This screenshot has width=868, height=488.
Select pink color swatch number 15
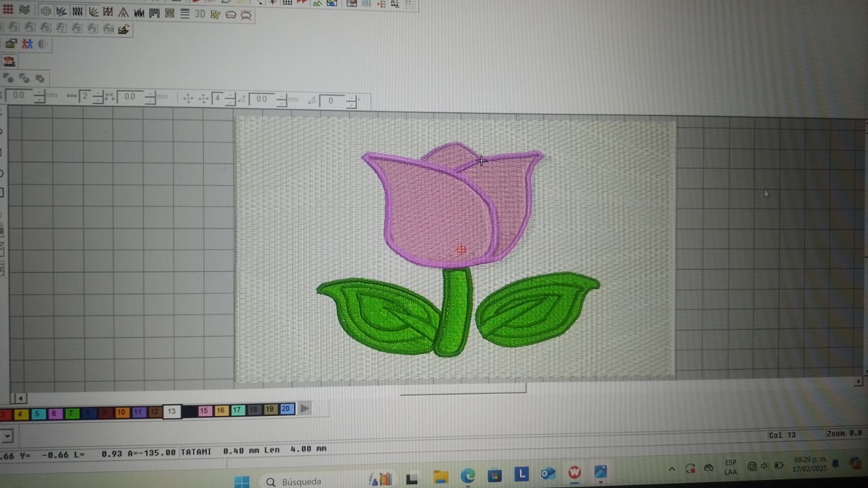coord(204,411)
